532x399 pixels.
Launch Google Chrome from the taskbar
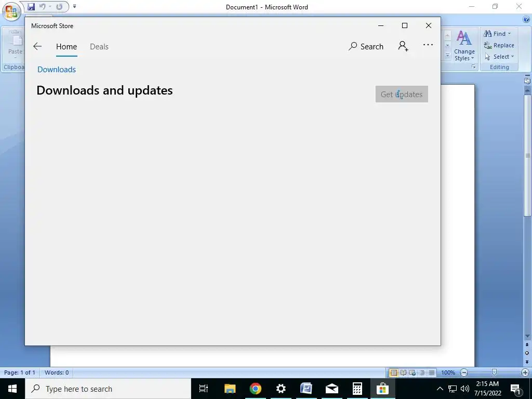(255, 389)
